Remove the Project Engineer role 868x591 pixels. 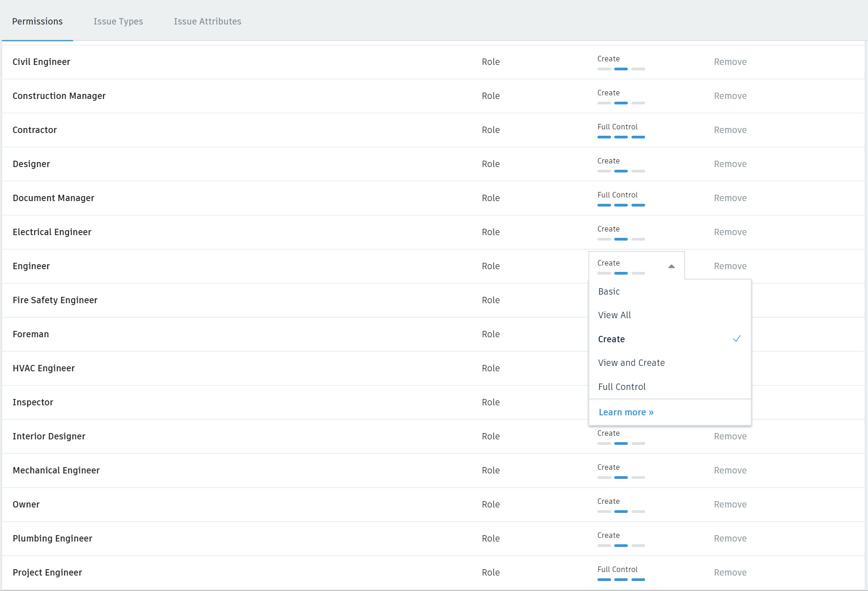pos(730,572)
